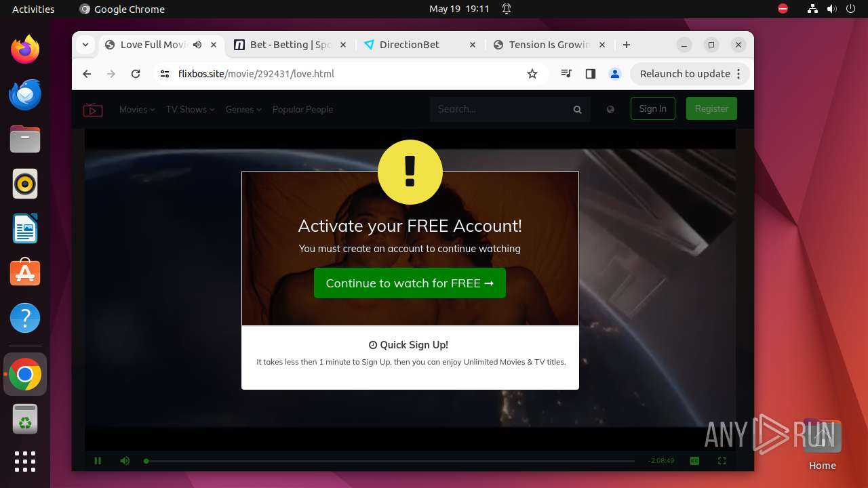Close the Bet - Betting tab
The image size is (868, 488).
click(342, 45)
